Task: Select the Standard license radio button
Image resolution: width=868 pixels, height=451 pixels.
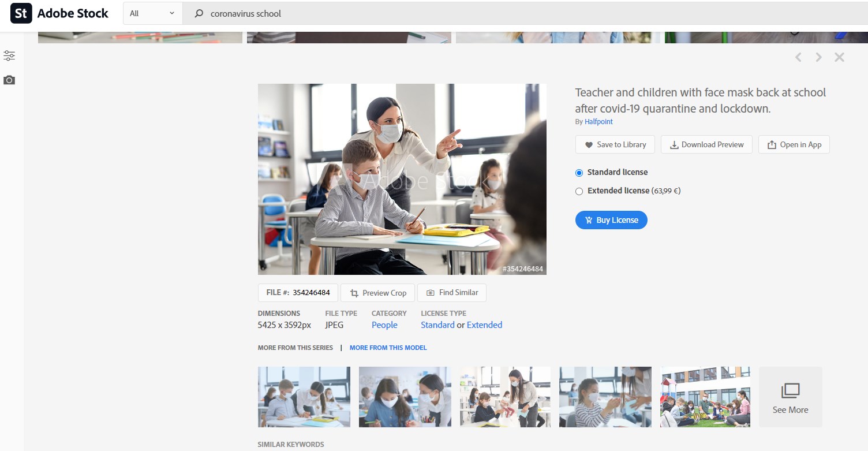Action: pyautogui.click(x=579, y=173)
